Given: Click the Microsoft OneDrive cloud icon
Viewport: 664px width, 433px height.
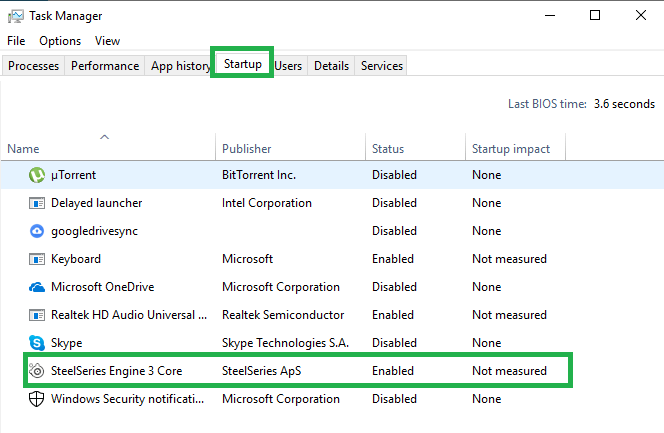Looking at the screenshot, I should 37,287.
